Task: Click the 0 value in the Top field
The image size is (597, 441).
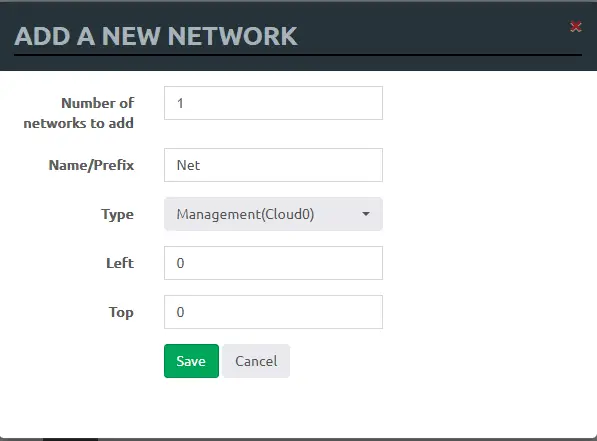Action: (180, 312)
